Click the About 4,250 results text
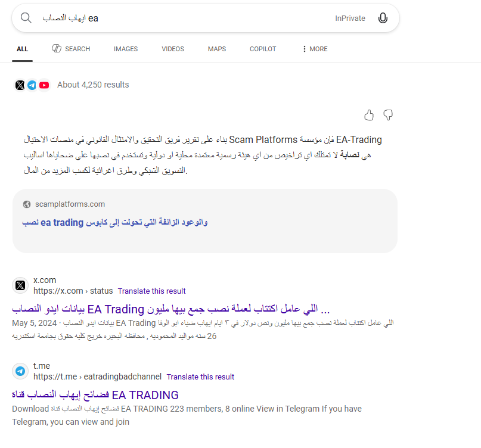The width and height of the screenshot is (481, 448). click(93, 85)
